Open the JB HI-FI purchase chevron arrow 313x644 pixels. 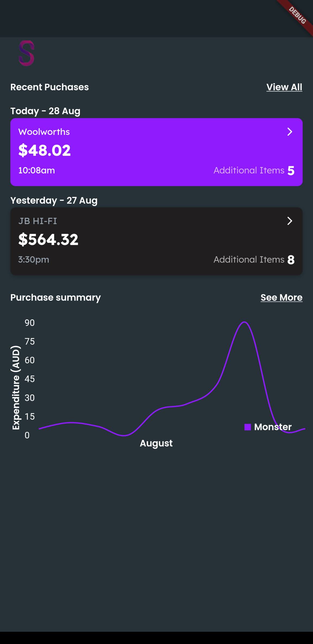pyautogui.click(x=290, y=221)
